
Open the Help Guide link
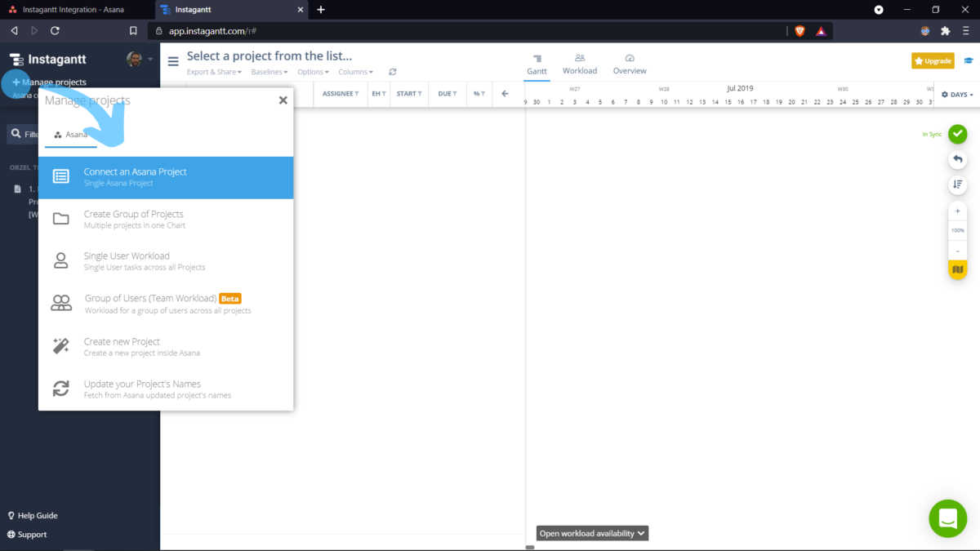[33, 515]
